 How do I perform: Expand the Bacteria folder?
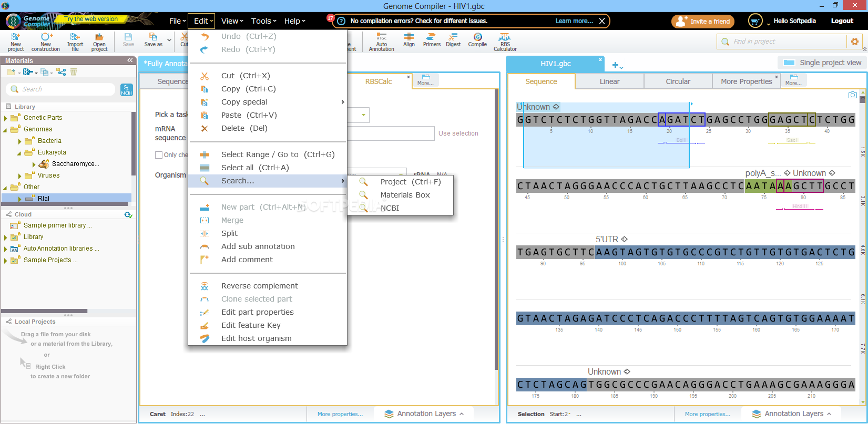click(x=20, y=141)
